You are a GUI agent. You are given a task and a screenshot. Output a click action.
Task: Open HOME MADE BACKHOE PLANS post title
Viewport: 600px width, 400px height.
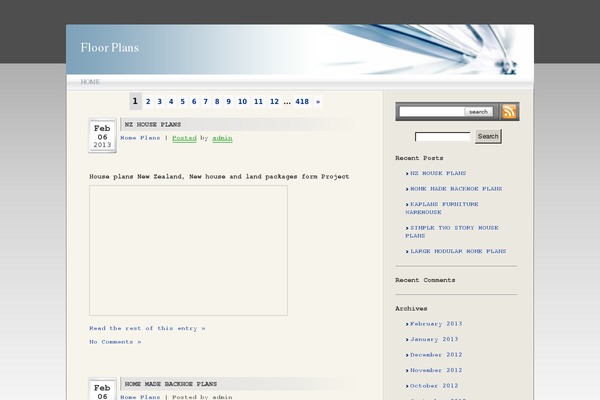[171, 384]
